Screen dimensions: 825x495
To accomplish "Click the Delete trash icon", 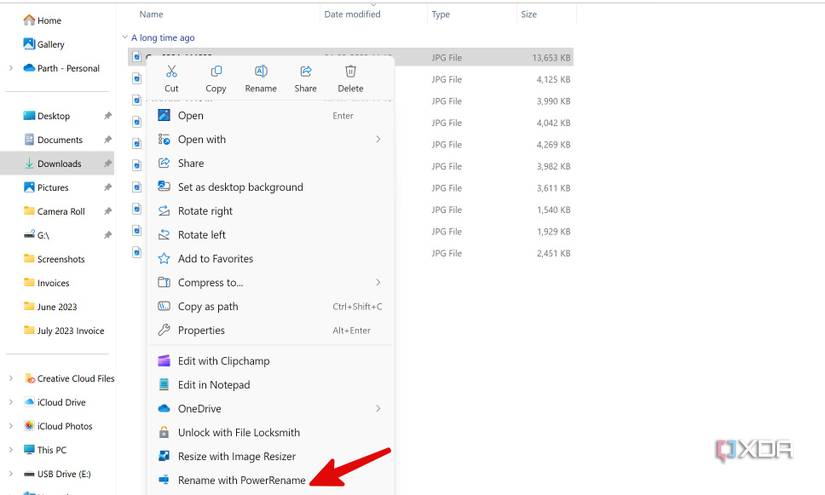I will coord(350,72).
